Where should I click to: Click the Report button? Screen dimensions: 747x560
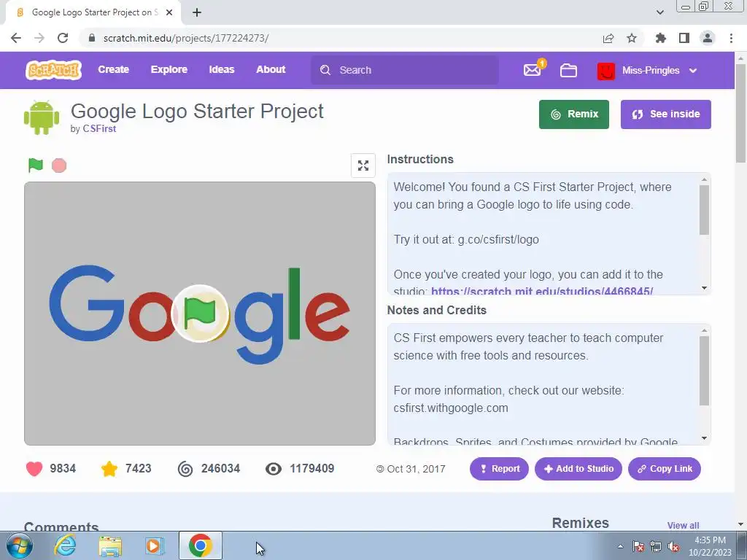pos(499,469)
